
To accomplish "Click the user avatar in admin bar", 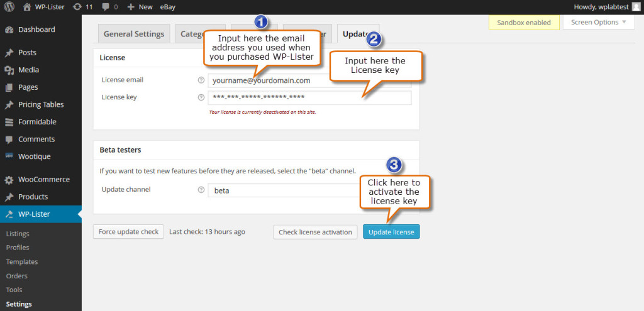I will (636, 7).
